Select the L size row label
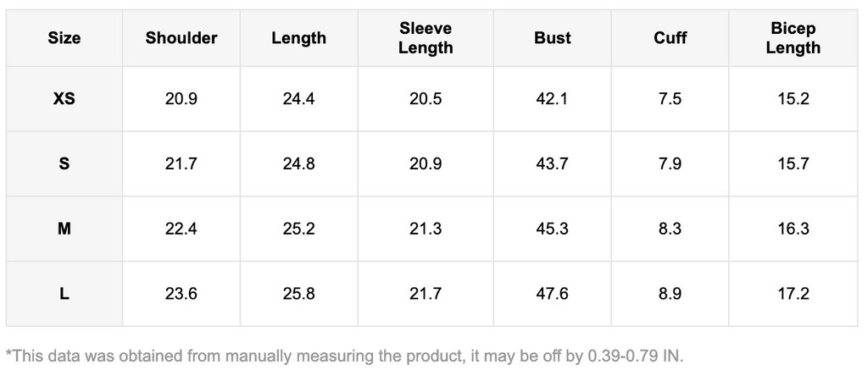This screenshot has width=868, height=376. pos(64,294)
